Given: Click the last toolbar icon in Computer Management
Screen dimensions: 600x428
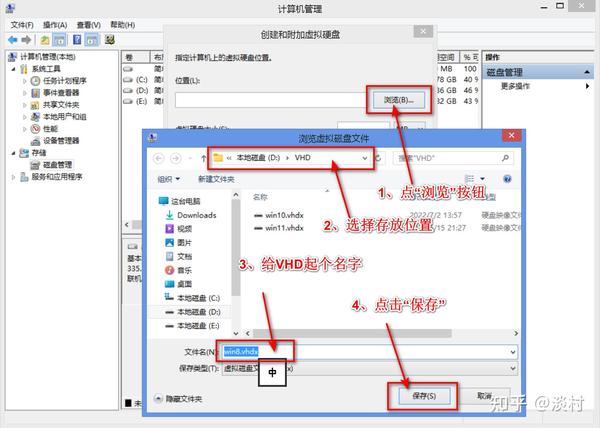Looking at the screenshot, I should [x=110, y=40].
